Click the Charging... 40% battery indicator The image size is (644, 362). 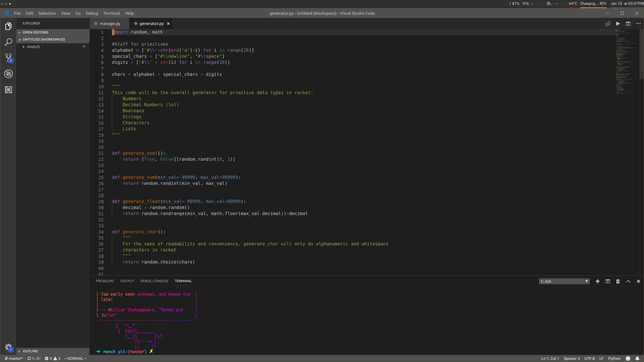pyautogui.click(x=593, y=3)
